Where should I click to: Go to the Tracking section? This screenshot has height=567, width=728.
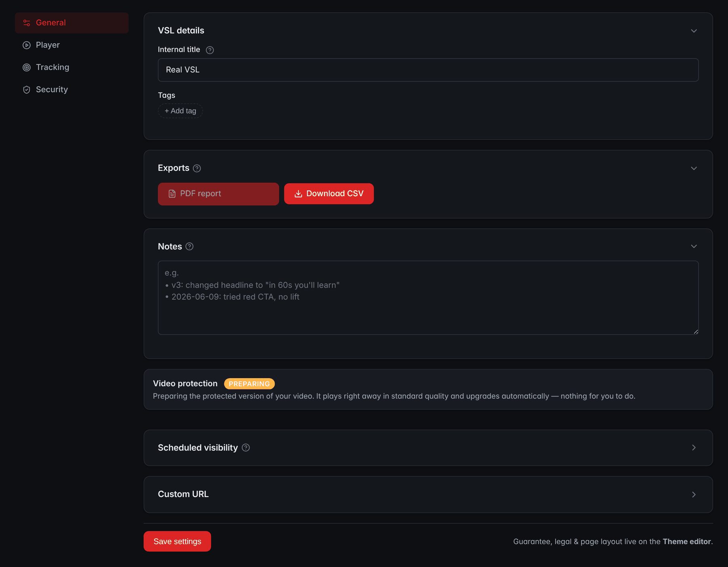pos(72,67)
